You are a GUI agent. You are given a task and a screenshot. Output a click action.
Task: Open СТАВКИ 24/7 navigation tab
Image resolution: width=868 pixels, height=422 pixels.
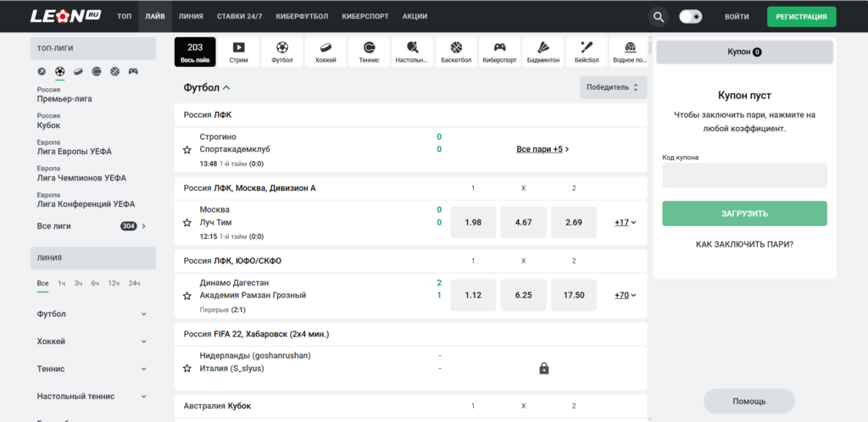[240, 17]
